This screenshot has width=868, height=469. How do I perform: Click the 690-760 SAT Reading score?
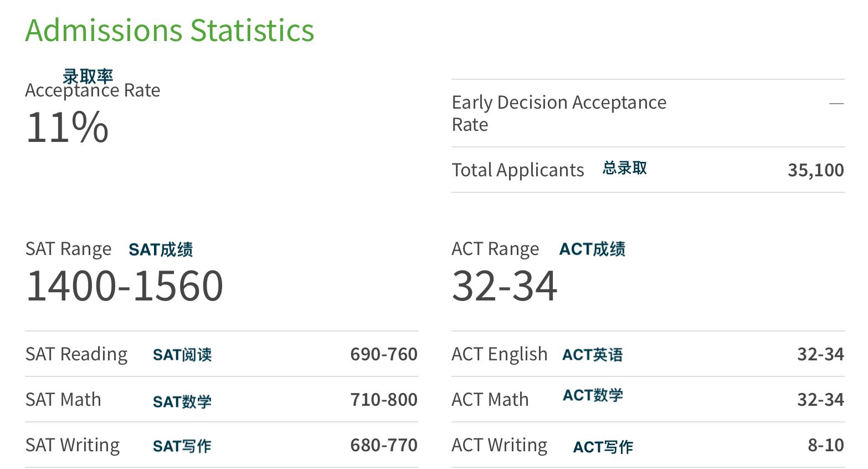(384, 354)
